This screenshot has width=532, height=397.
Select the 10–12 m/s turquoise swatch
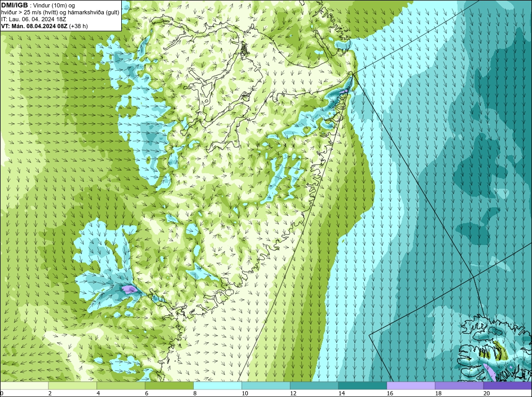(266, 385)
